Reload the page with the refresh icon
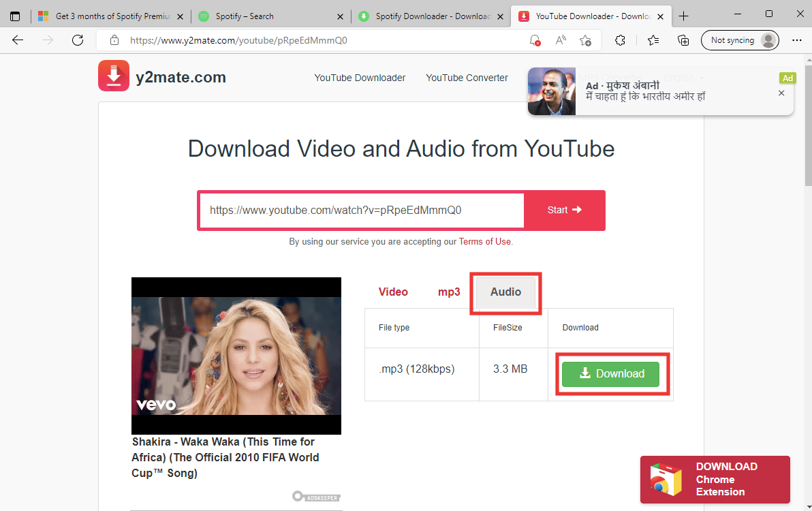The width and height of the screenshot is (812, 511). [x=78, y=40]
